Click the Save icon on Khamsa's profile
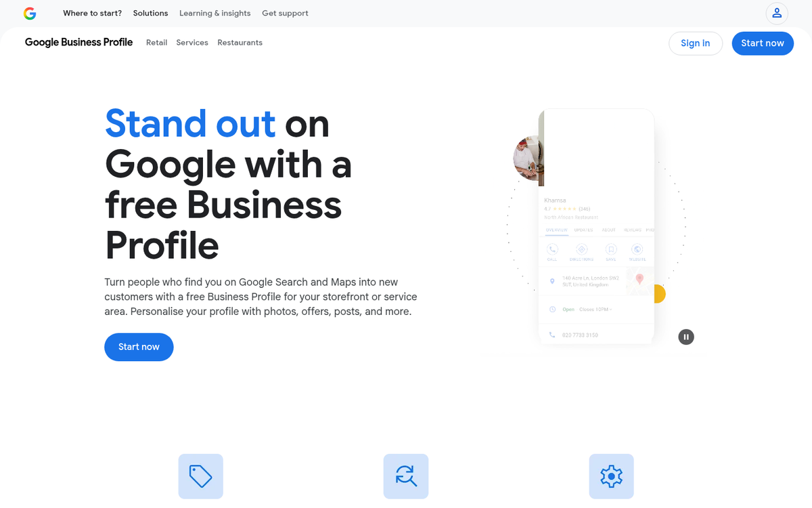This screenshot has width=812, height=508. tap(611, 249)
